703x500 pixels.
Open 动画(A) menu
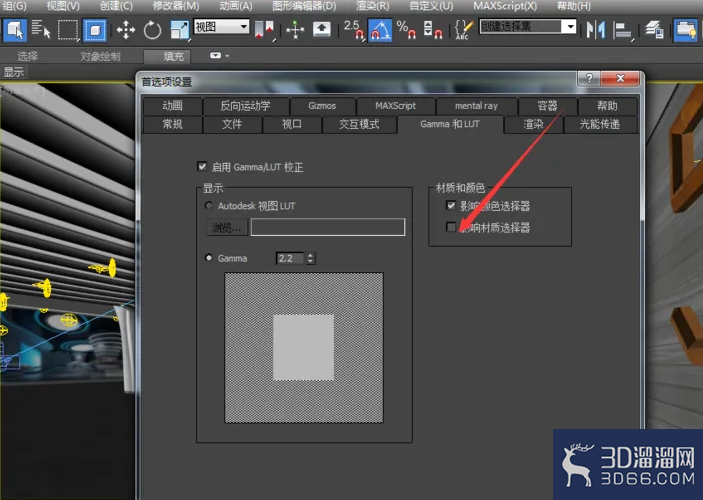tap(236, 6)
